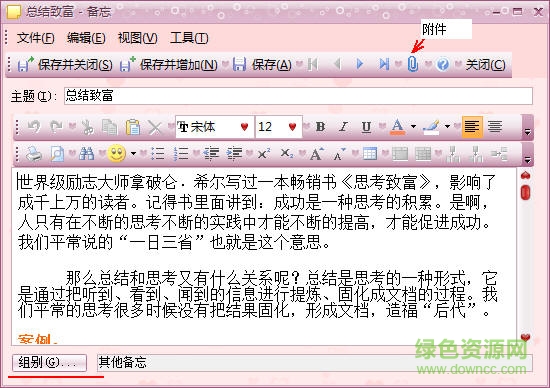This screenshot has height=388, width=550.
Task: Expand highlight color dropdown arrow
Action: (x=447, y=127)
